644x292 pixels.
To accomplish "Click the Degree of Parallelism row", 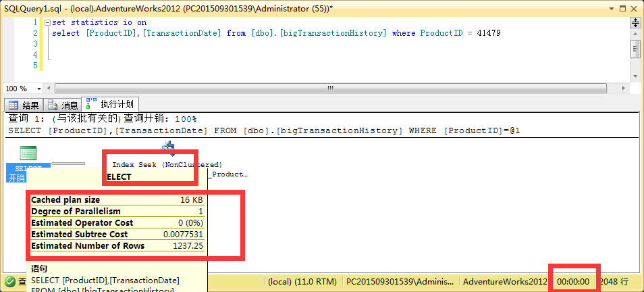I will (117, 212).
